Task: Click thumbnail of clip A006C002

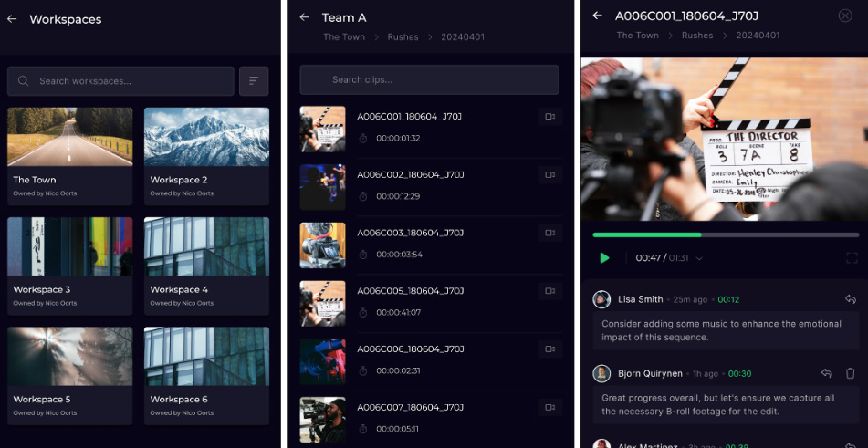Action: coord(323,187)
